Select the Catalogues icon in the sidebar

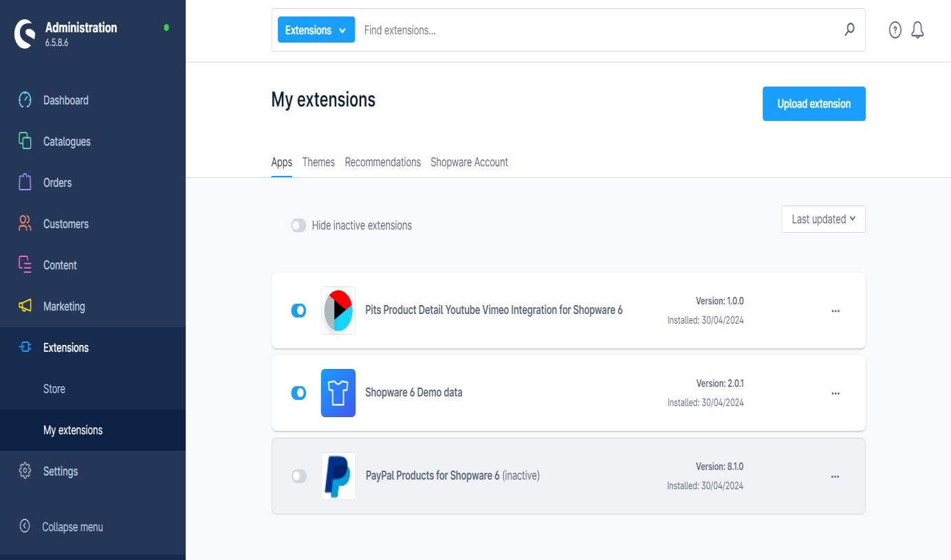[24, 141]
